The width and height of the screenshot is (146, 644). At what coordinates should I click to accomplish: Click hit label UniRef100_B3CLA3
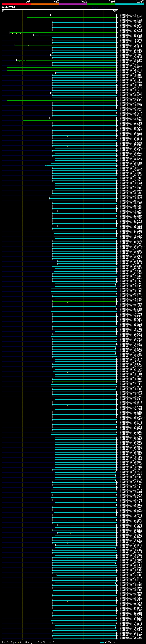tap(131, 231)
